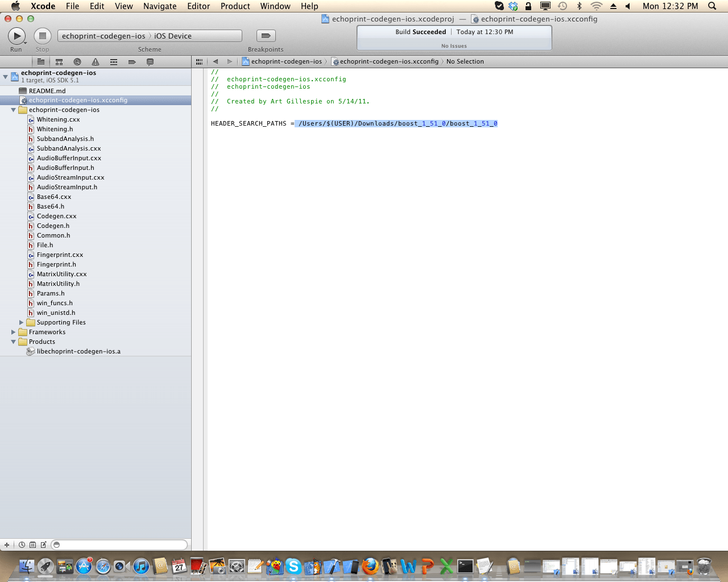Image resolution: width=728 pixels, height=582 pixels.
Task: Click echoprint-codegen-ios.xcconfig in the jump bar
Action: coord(385,61)
